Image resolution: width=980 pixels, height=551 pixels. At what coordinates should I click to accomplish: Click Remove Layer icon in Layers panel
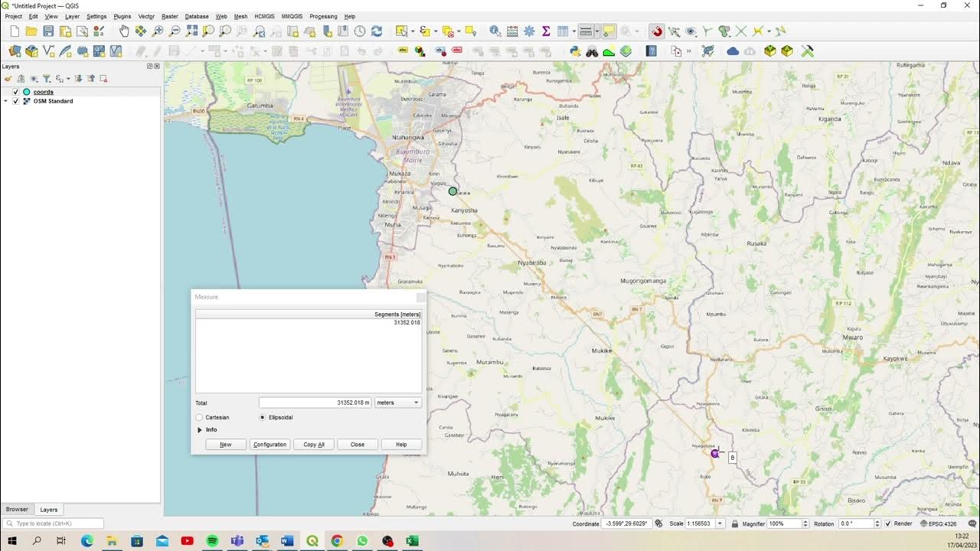coord(103,79)
